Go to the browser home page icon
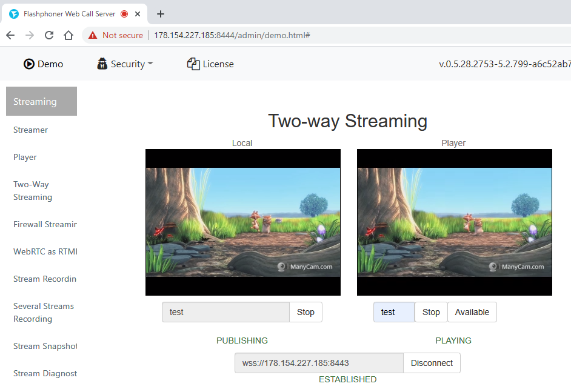 coord(68,35)
